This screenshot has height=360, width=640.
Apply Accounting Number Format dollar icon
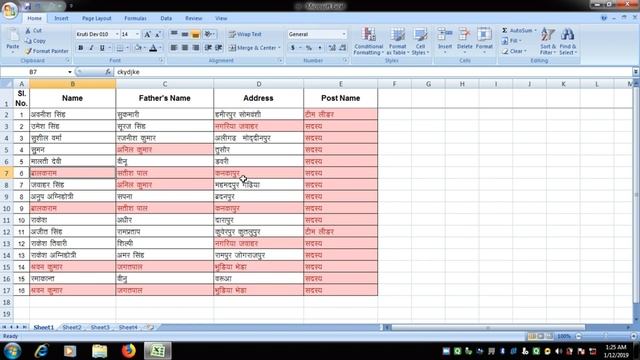[x=293, y=48]
